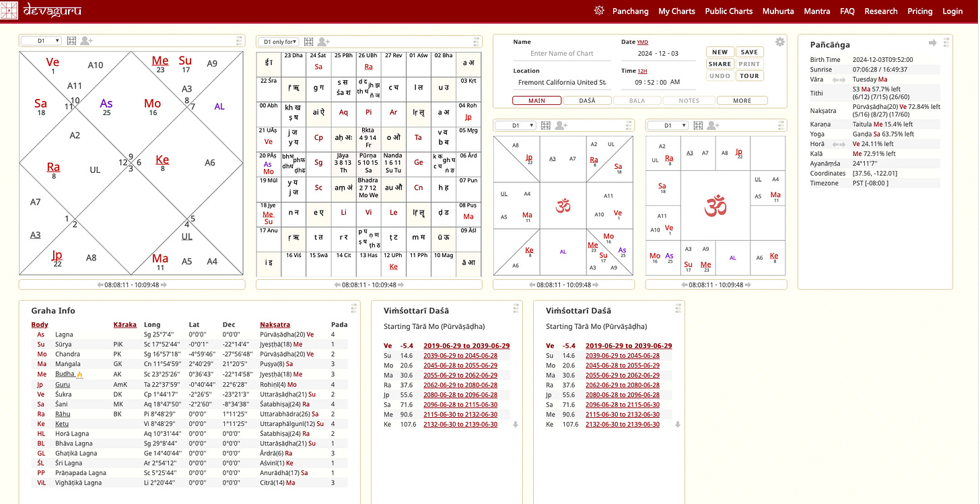Screen dimensions: 980x504
Task: Click the SAVE button
Action: [x=749, y=52]
